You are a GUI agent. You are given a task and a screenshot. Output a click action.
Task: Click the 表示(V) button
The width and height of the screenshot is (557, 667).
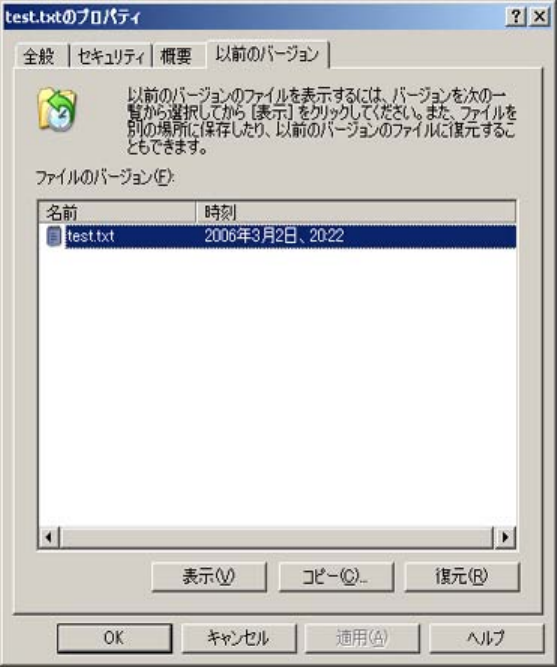209,577
